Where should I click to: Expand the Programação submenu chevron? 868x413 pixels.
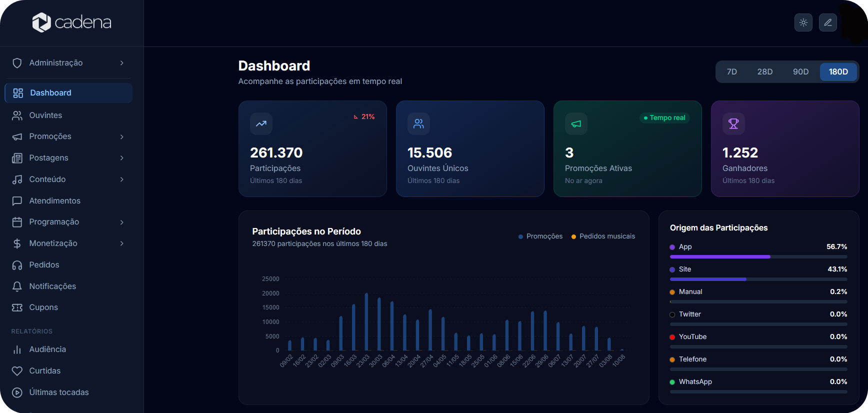pos(121,222)
